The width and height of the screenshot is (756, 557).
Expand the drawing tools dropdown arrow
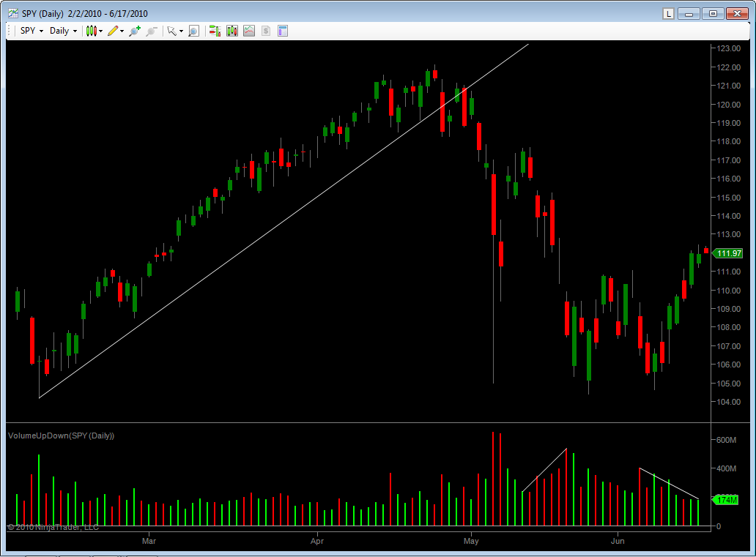click(x=122, y=31)
